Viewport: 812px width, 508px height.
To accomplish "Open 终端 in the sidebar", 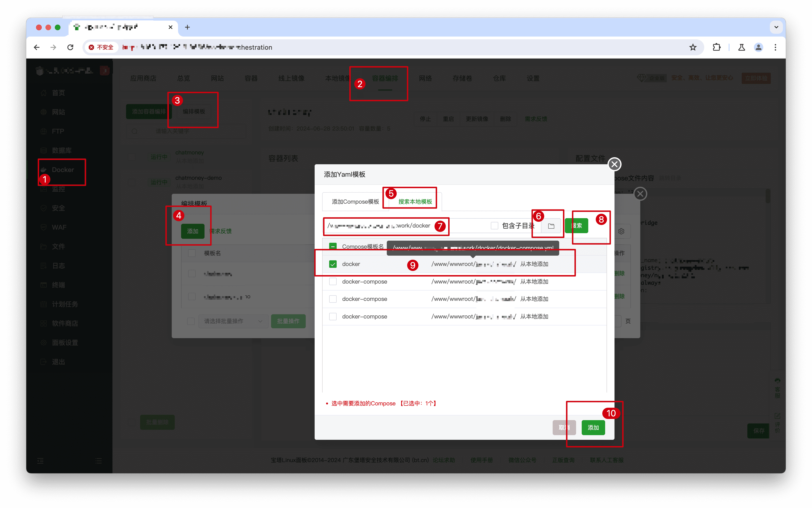I will pyautogui.click(x=58, y=284).
